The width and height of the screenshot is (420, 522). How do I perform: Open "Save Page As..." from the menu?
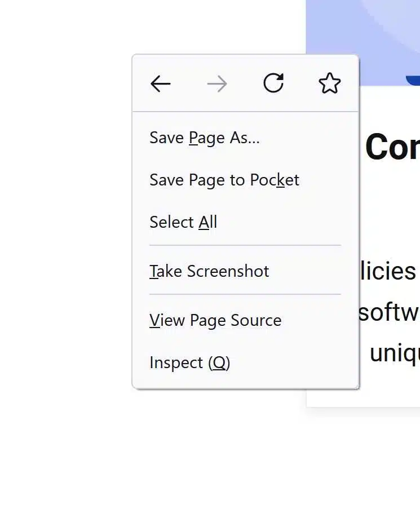(x=204, y=138)
